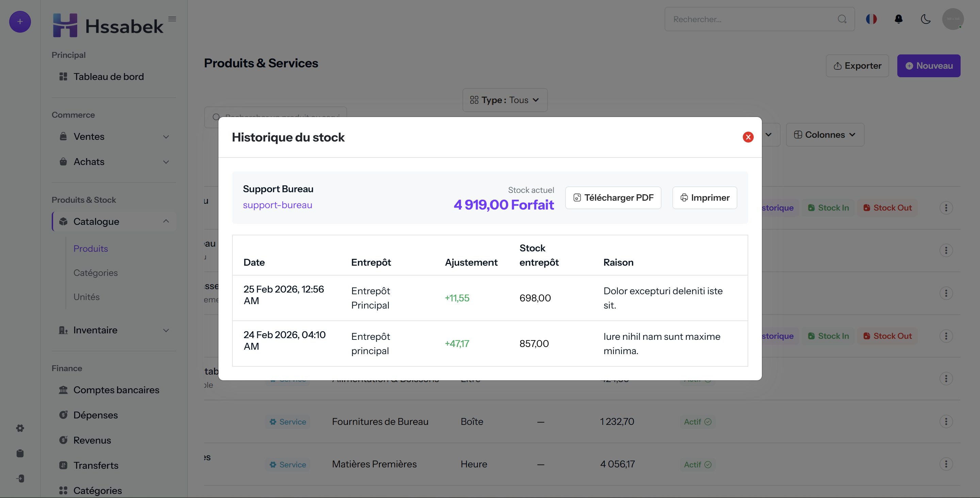Open the user avatar menu
The height and width of the screenshot is (498, 980).
click(x=953, y=19)
